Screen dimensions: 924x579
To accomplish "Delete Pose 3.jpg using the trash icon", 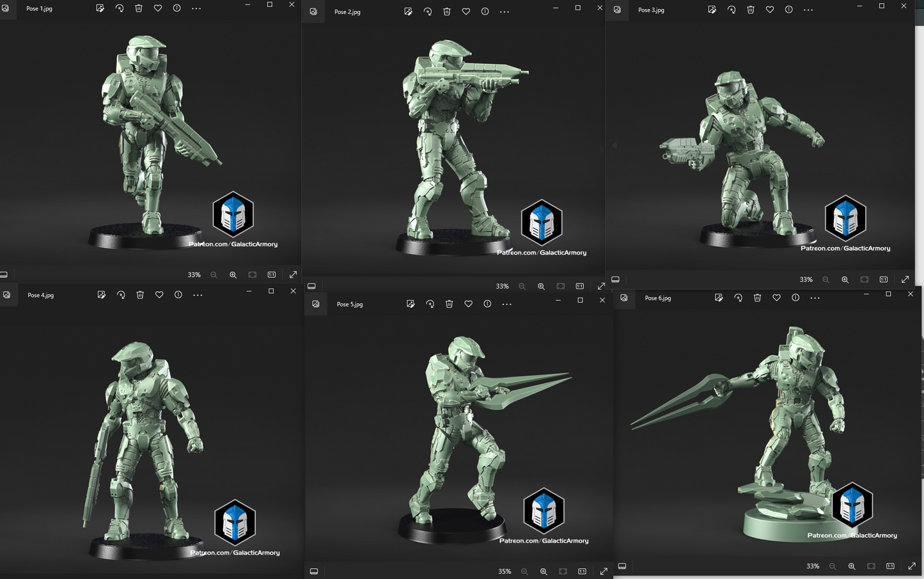I will point(751,10).
